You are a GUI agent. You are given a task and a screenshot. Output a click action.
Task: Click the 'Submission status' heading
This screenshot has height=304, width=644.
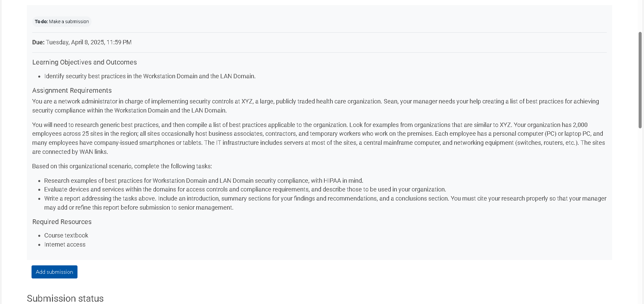[65, 298]
